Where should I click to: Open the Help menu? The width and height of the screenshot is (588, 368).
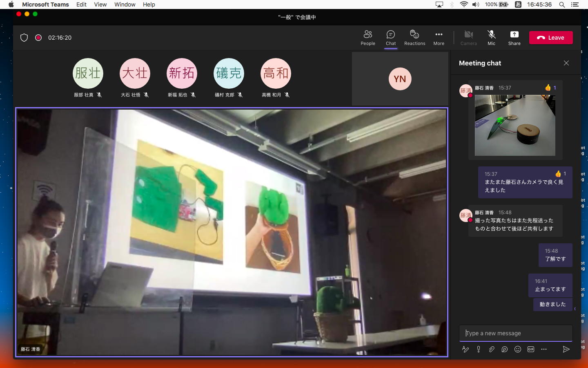[149, 4]
